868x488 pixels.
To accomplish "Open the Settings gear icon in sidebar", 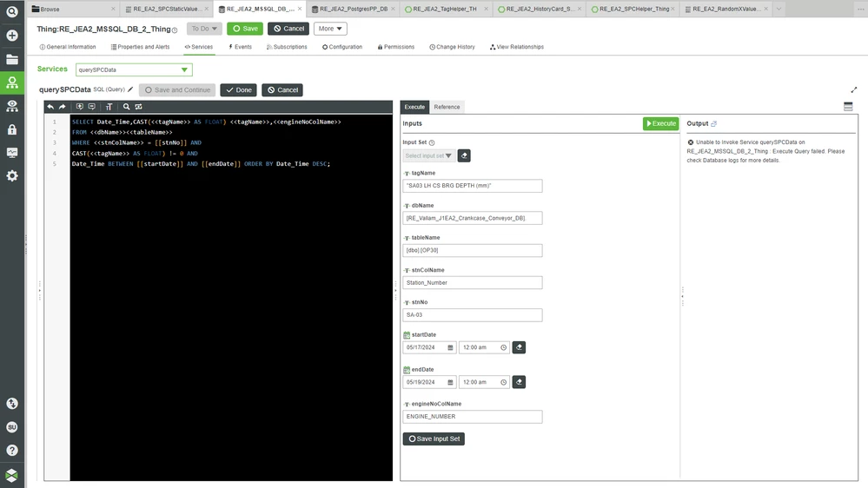I will (x=11, y=176).
